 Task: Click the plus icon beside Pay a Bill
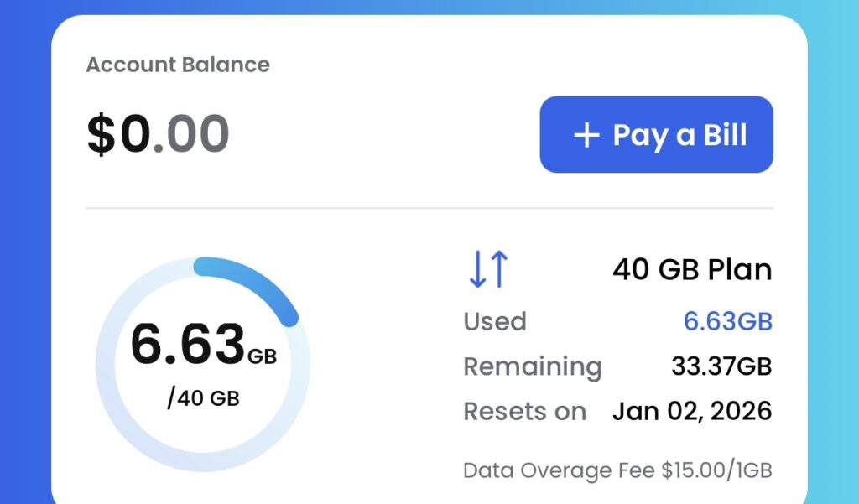586,136
